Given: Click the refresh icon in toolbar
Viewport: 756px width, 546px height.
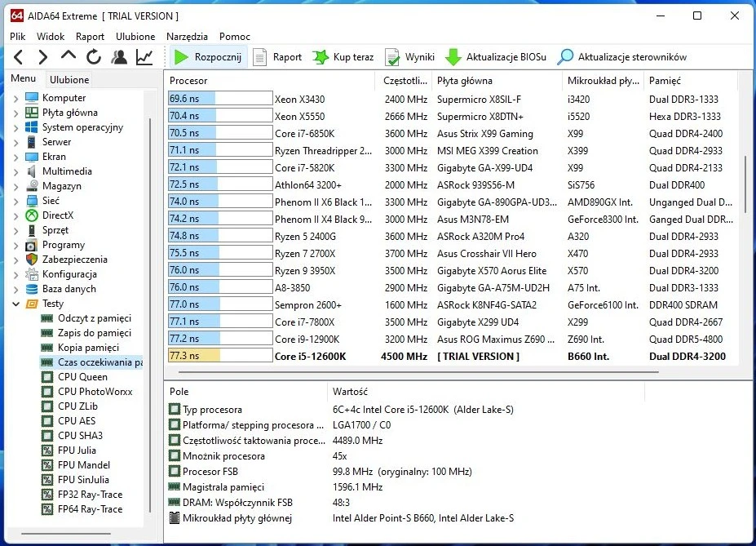Looking at the screenshot, I should tap(94, 57).
